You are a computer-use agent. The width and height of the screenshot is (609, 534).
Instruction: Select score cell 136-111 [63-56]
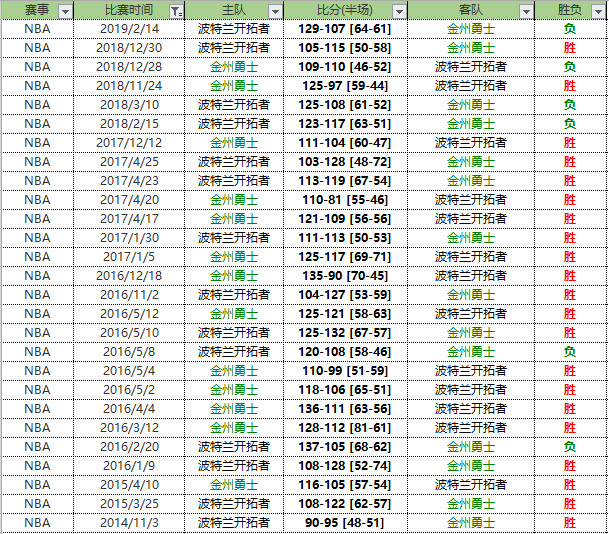click(x=345, y=409)
